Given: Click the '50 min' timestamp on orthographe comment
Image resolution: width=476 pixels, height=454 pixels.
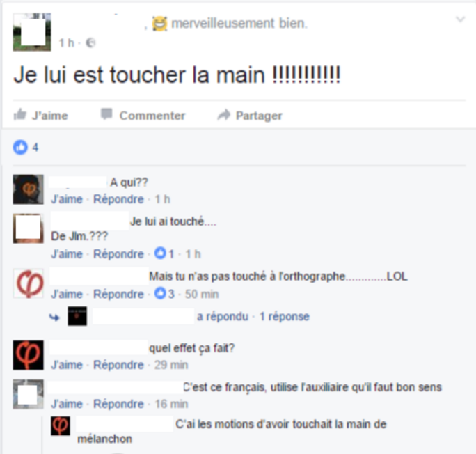Looking at the screenshot, I should point(202,294).
